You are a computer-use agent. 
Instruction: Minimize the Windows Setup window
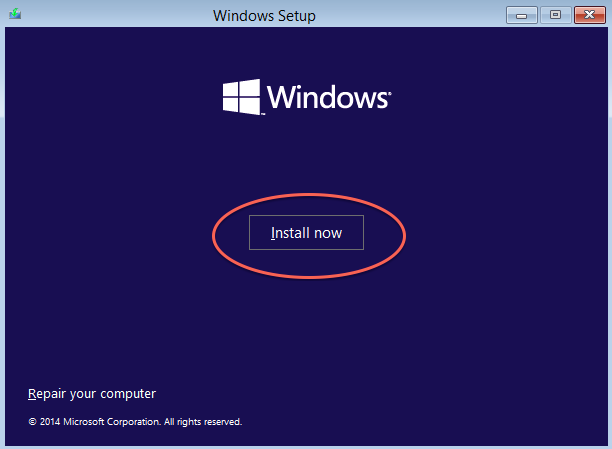click(522, 14)
